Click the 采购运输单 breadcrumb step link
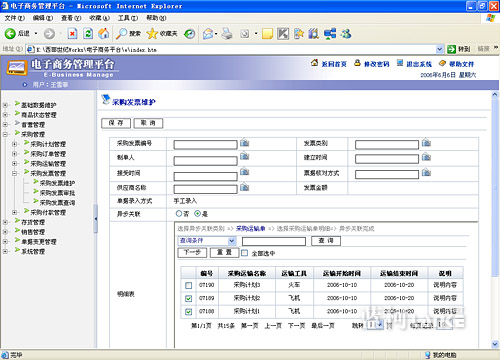Image resolution: width=500 pixels, height=360 pixels. [x=251, y=229]
